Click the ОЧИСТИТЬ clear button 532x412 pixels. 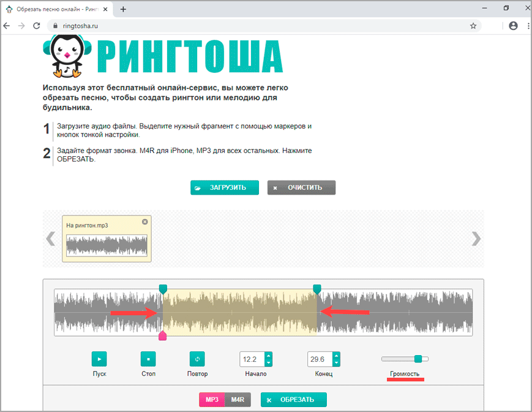pos(301,188)
